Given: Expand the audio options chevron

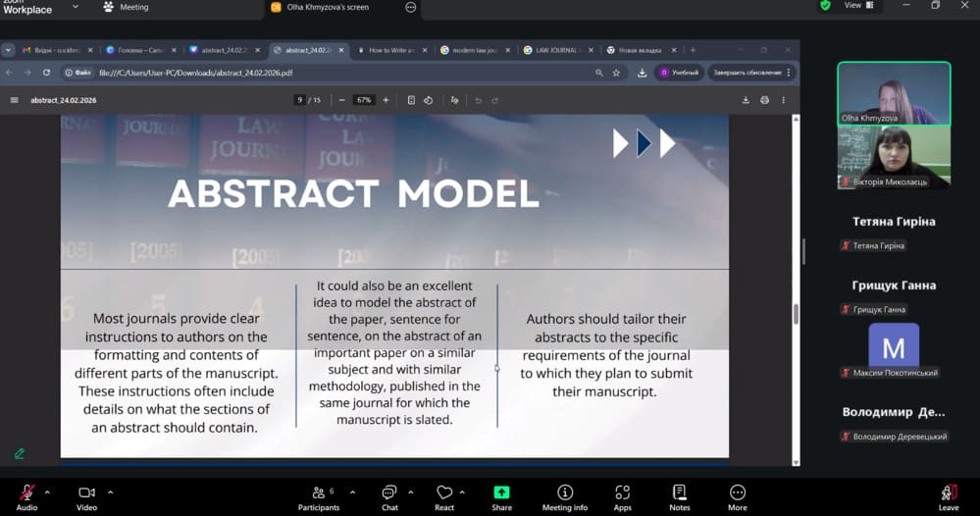Looking at the screenshot, I should [x=50, y=491].
